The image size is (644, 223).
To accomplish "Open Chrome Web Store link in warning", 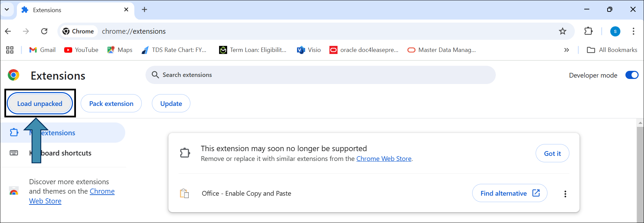I will click(x=384, y=159).
